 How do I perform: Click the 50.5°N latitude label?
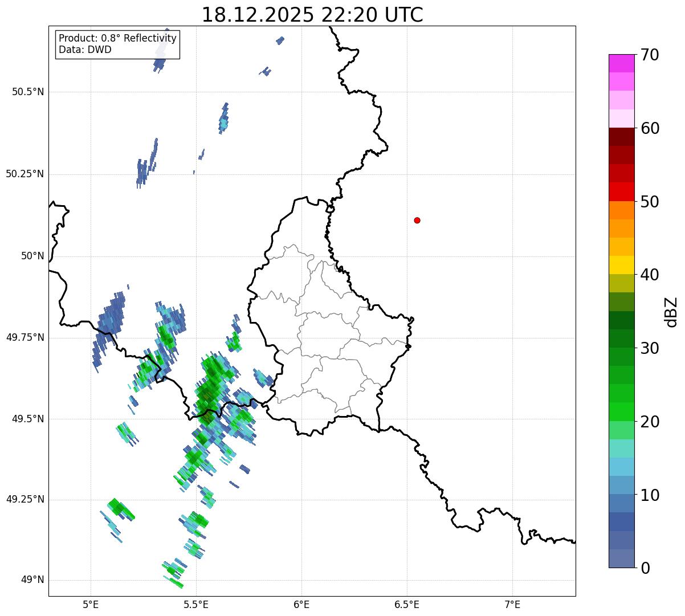click(x=28, y=92)
